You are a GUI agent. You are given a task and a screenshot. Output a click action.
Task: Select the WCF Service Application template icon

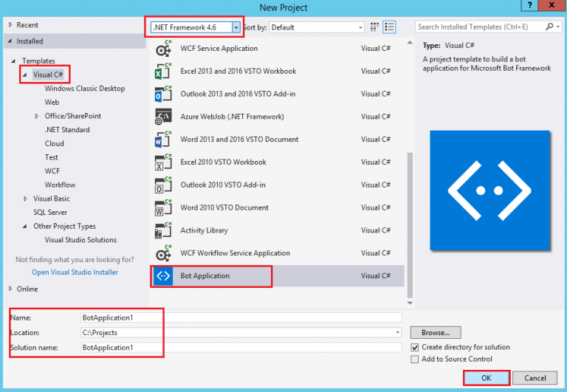point(162,49)
